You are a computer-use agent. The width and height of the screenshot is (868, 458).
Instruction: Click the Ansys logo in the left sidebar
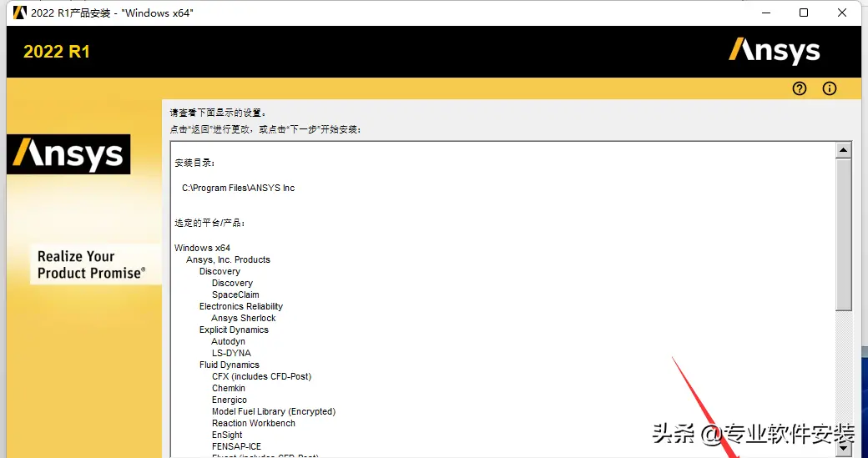[68, 154]
